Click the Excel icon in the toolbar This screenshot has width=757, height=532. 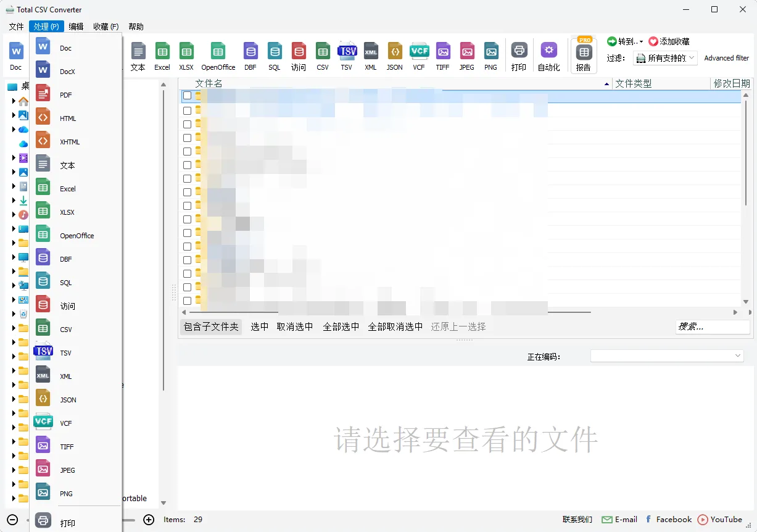(162, 51)
